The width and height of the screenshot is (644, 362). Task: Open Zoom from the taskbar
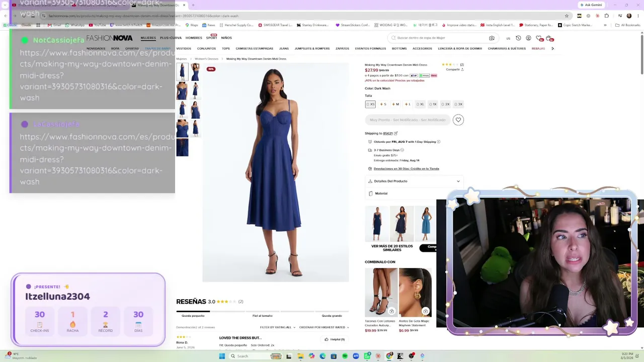pos(356,356)
